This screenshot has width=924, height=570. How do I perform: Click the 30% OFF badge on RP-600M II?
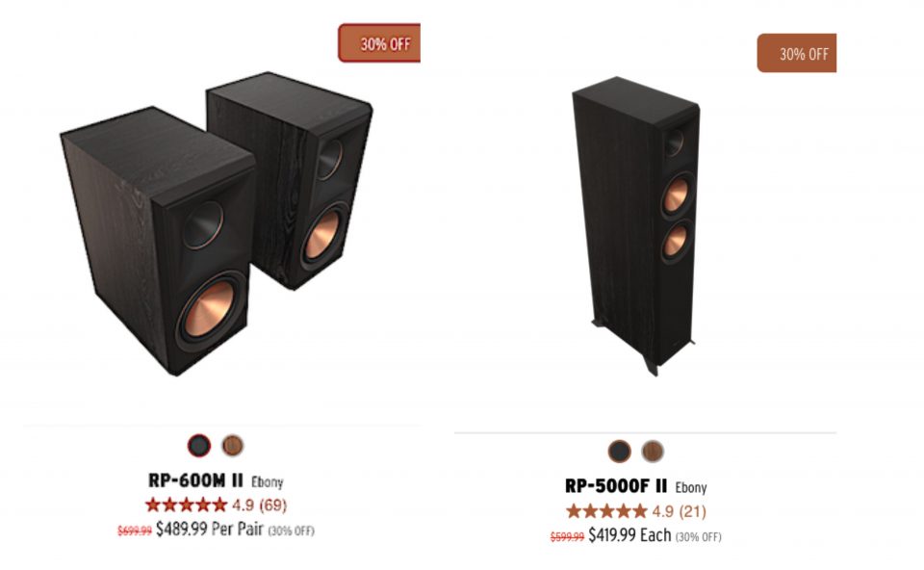[x=379, y=43]
